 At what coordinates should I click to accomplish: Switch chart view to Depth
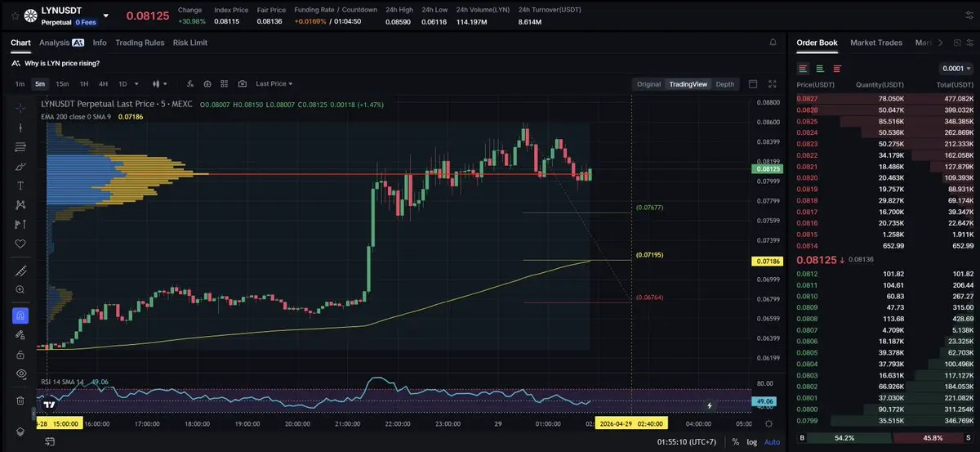click(x=725, y=84)
